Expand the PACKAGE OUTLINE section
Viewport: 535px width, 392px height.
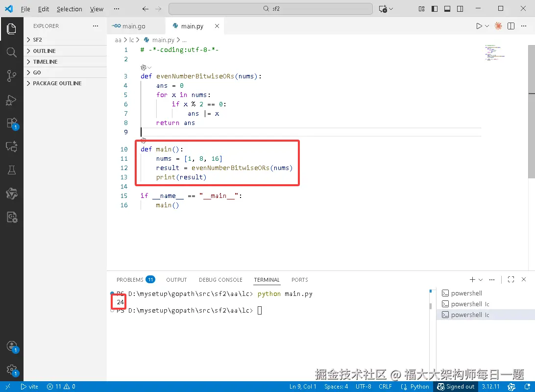[65, 83]
